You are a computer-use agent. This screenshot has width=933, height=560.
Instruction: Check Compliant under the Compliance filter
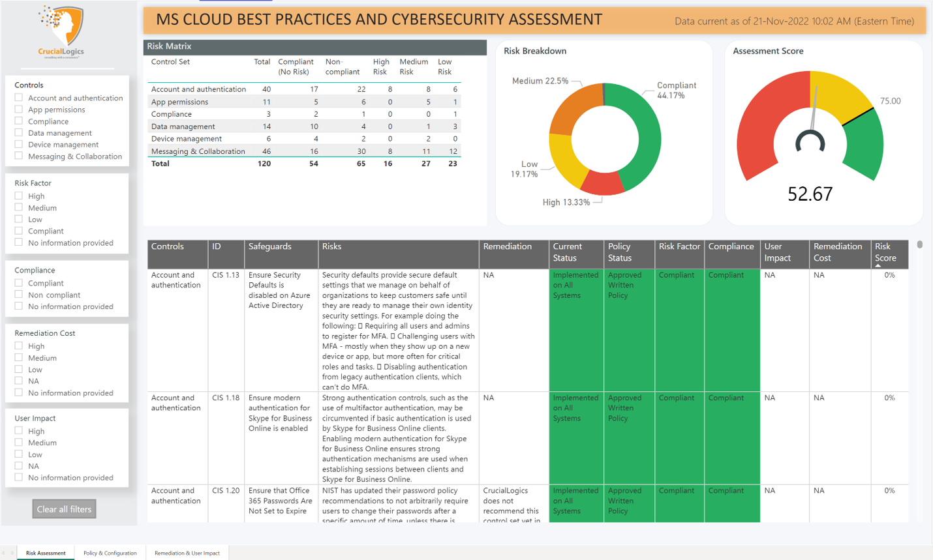20,283
